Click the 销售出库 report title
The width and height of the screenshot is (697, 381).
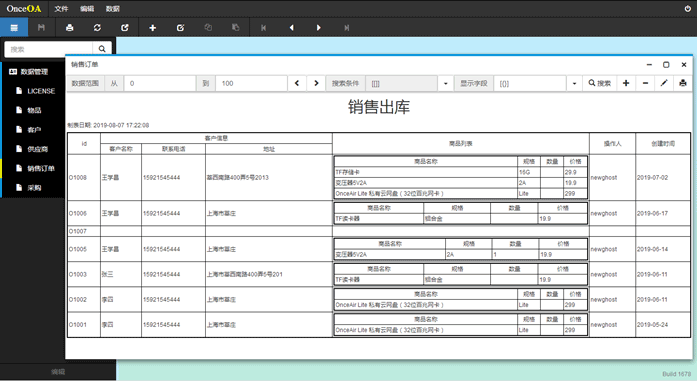(x=379, y=107)
